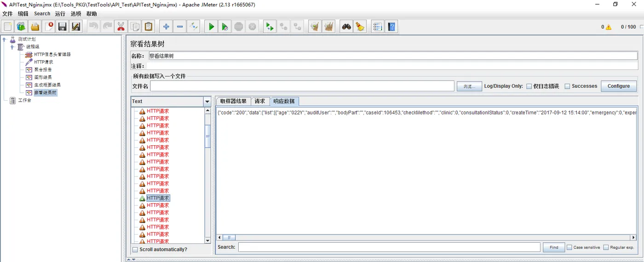Click the Configure button
This screenshot has height=262, width=644.
pos(619,86)
